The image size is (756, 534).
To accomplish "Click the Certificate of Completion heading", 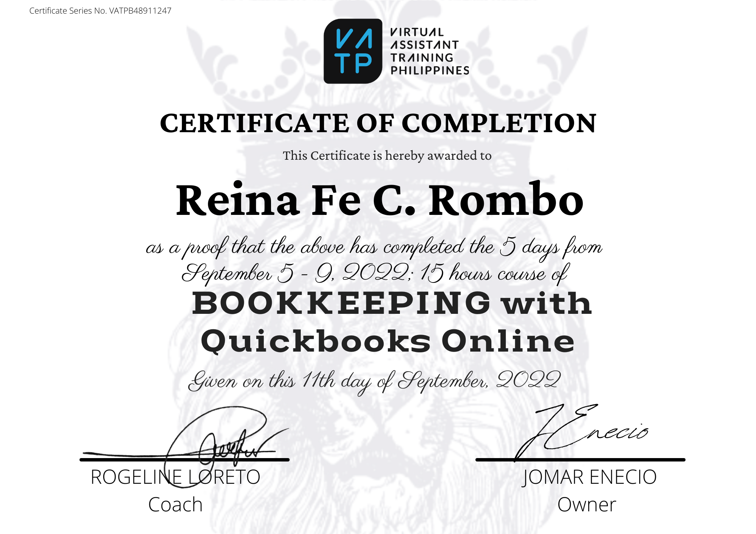I will click(378, 123).
